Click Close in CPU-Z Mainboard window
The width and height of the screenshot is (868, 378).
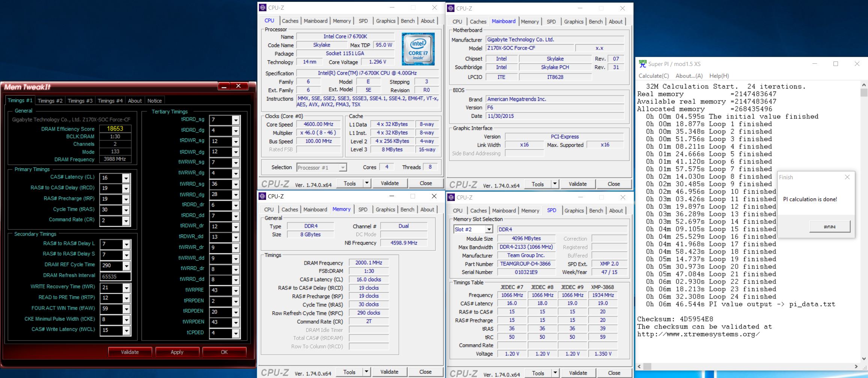[x=614, y=184]
